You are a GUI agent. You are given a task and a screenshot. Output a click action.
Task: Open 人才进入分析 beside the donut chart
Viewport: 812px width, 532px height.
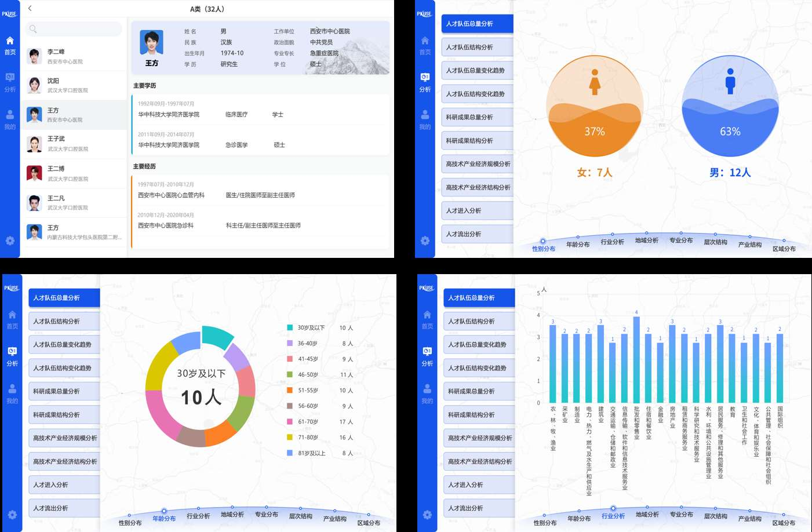[x=64, y=484]
